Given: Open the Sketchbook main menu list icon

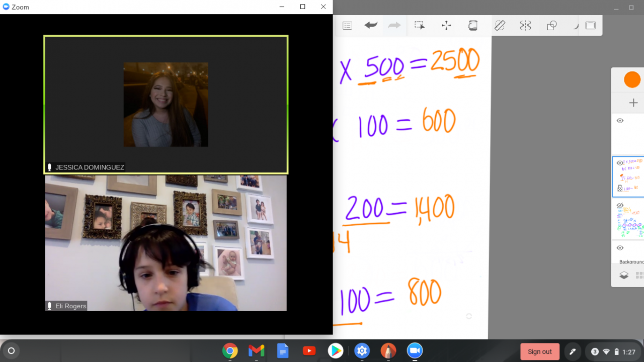Looking at the screenshot, I should click(x=347, y=26).
